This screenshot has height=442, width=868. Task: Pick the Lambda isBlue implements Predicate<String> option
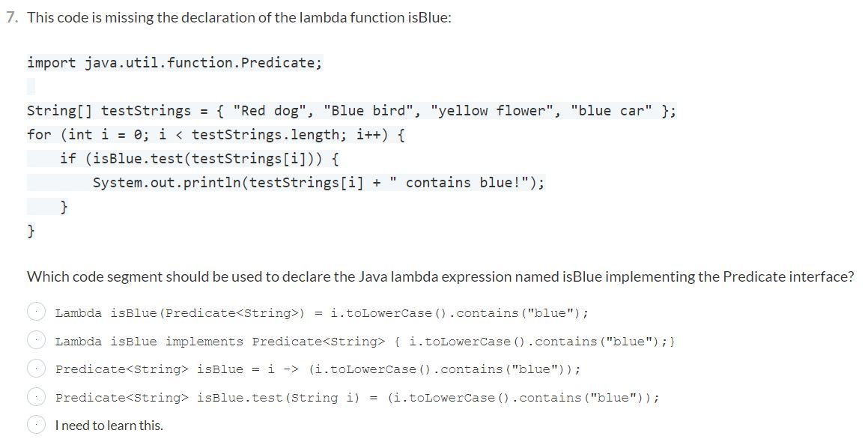(x=36, y=341)
